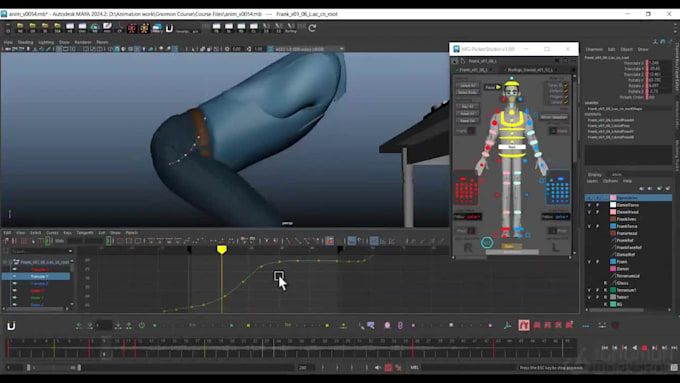Open the Renderer menu in viewport panel
The image size is (680, 383).
click(x=83, y=43)
